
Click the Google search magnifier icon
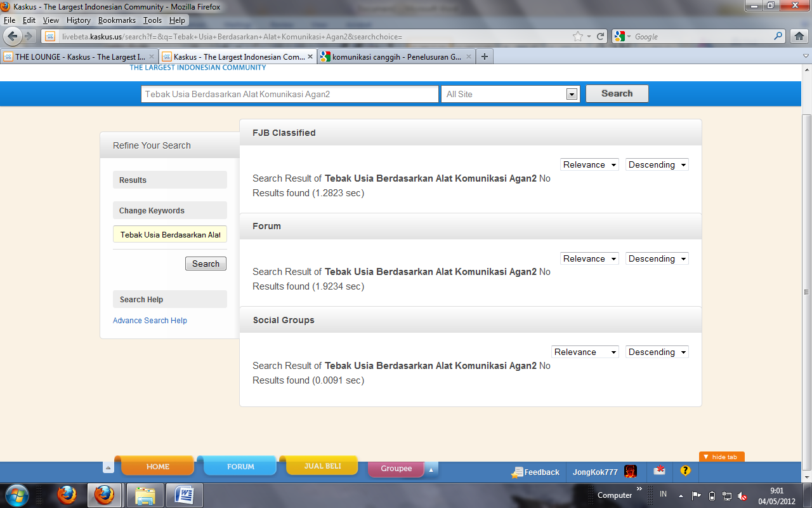[778, 36]
